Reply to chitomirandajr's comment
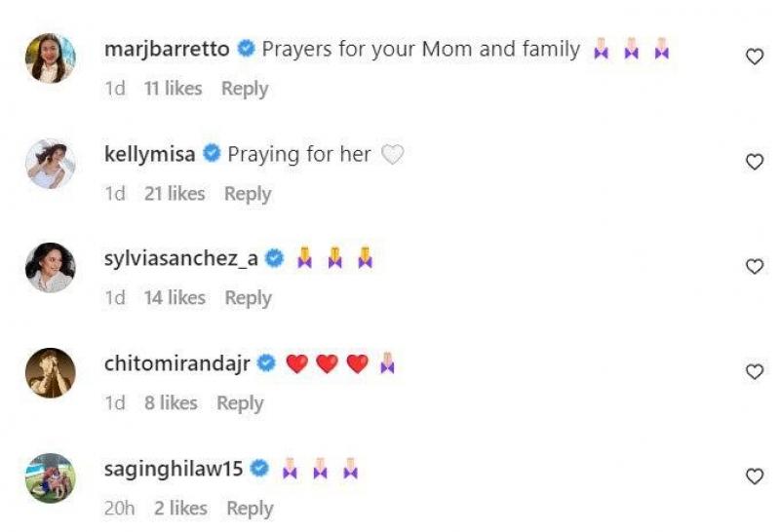This screenshot has width=780, height=532. pos(240,403)
